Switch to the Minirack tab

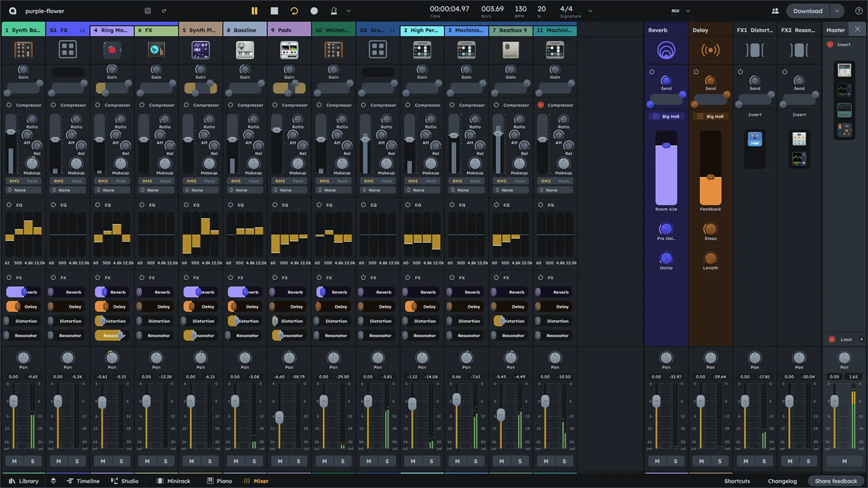click(174, 481)
